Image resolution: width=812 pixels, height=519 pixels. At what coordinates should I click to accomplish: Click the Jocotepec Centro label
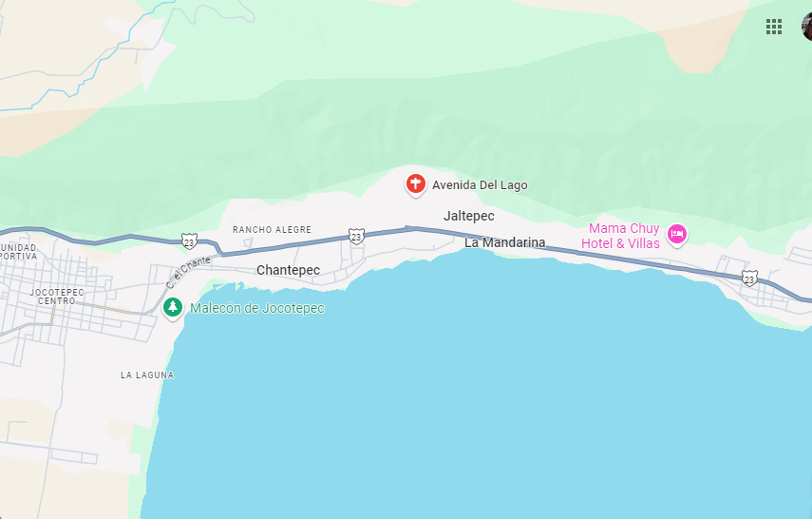(56, 297)
